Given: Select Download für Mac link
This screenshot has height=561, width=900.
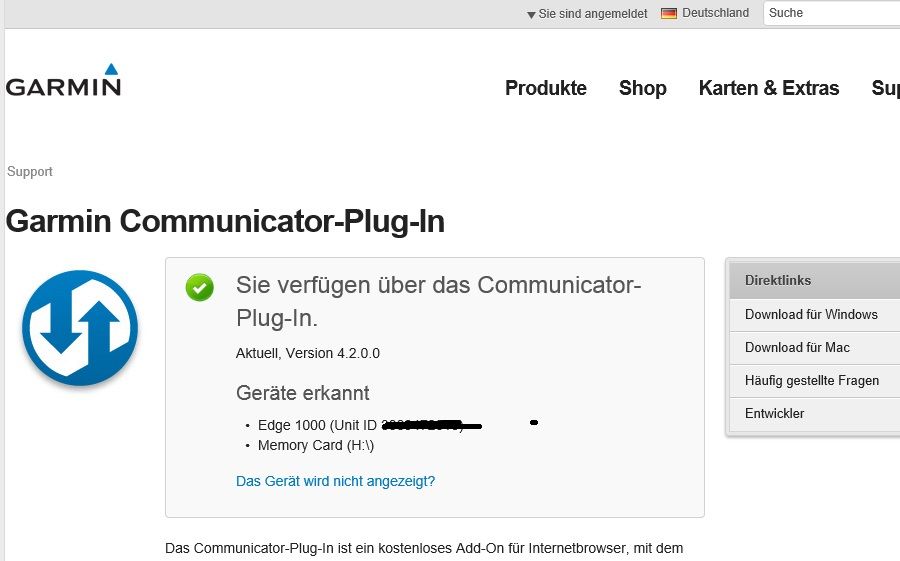Looking at the screenshot, I should [797, 347].
